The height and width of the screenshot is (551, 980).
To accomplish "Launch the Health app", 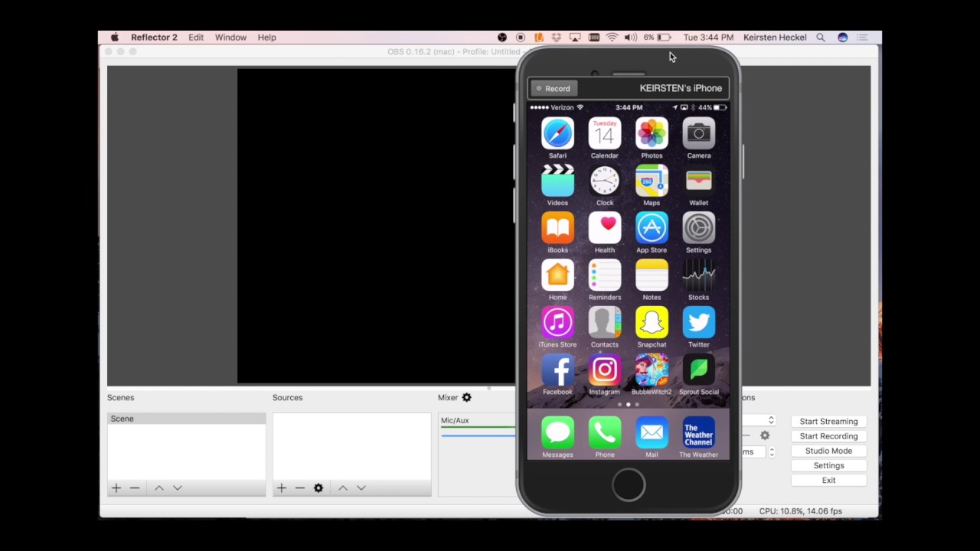I will point(605,228).
